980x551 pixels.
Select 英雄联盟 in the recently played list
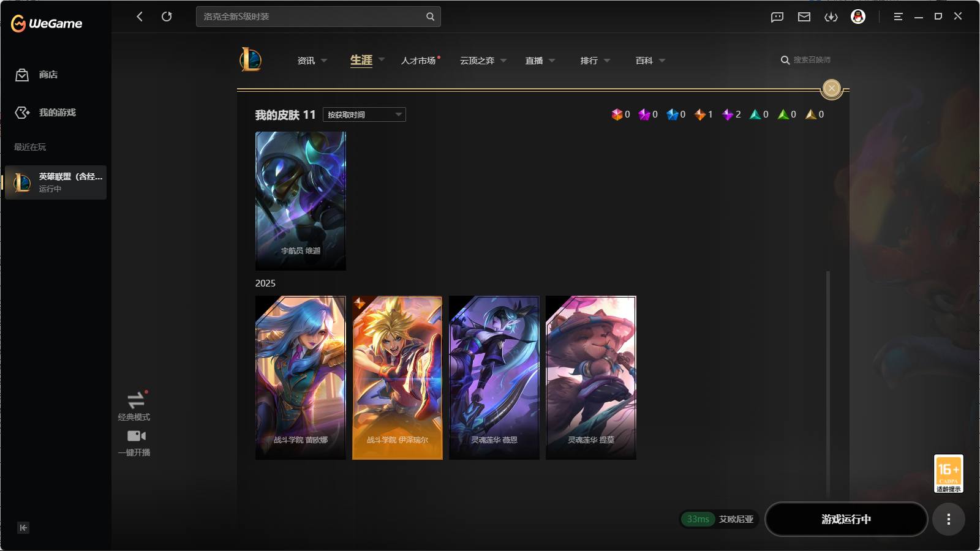pos(56,182)
